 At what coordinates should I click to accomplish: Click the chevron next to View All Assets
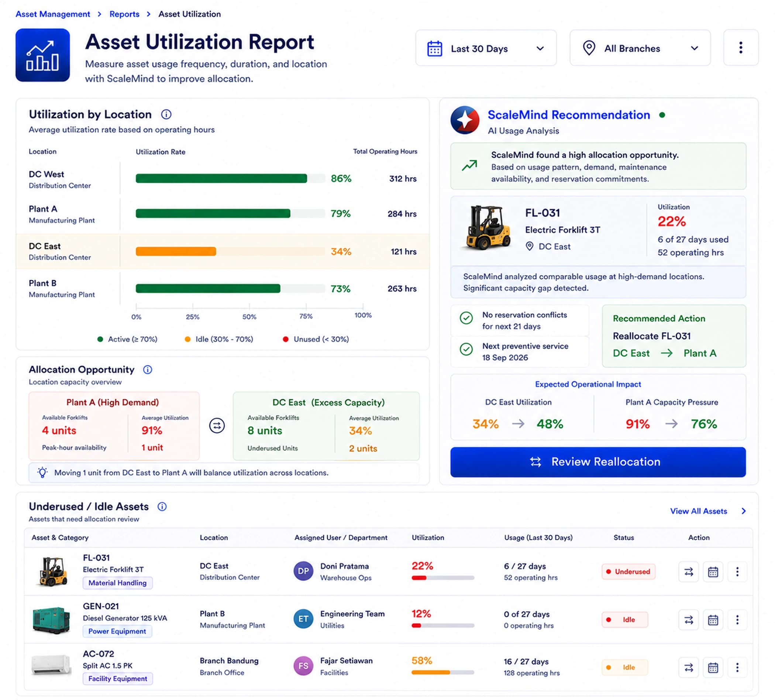pos(744,511)
